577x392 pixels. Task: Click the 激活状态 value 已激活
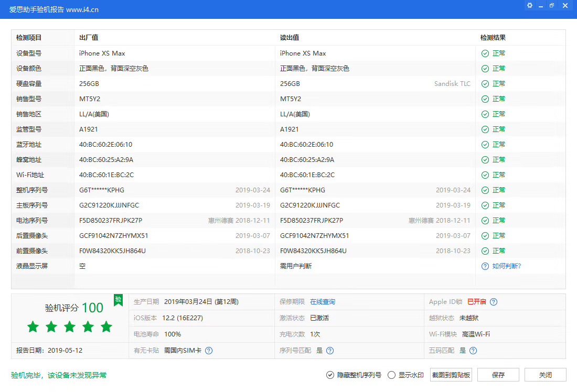tap(319, 318)
